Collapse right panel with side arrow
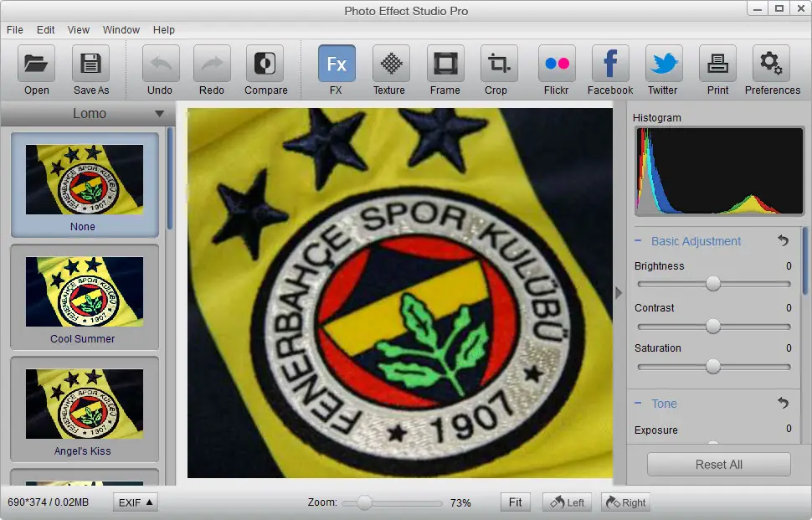 coord(619,293)
